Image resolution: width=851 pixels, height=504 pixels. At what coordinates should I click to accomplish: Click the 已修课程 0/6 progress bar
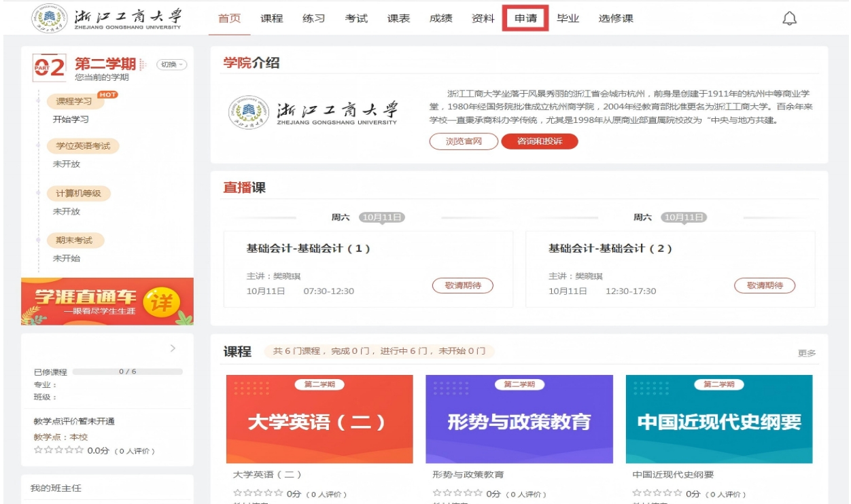(128, 372)
